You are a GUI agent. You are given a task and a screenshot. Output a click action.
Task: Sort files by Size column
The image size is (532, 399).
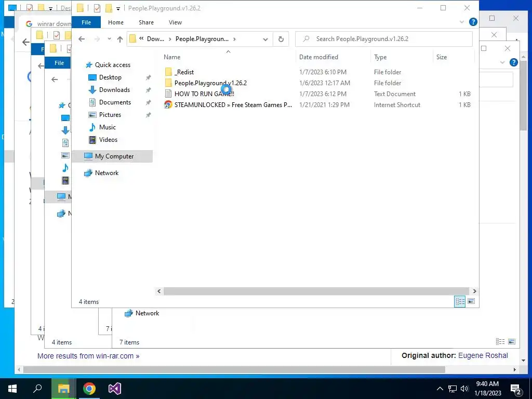(442, 57)
